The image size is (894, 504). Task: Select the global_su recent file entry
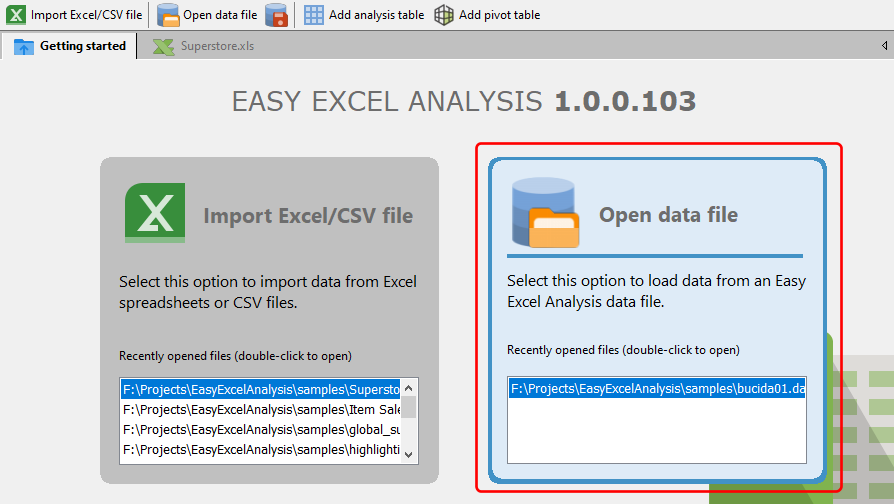click(x=260, y=429)
